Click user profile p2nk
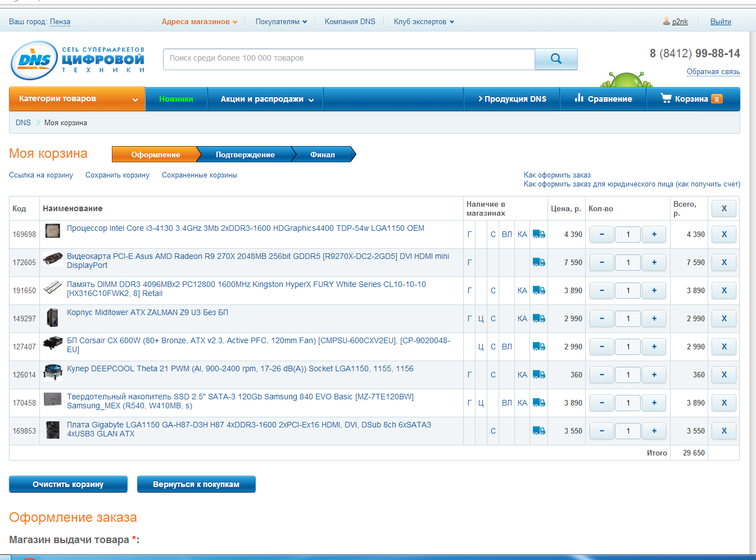This screenshot has width=756, height=560. pos(680,22)
